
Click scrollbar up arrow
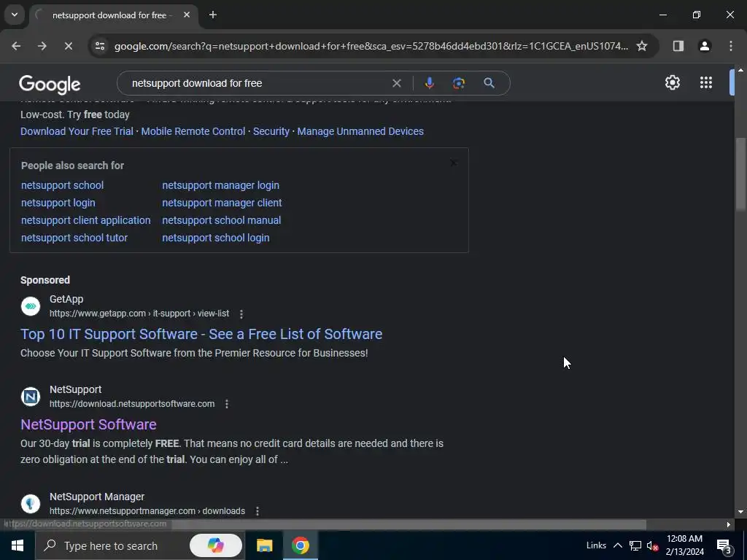[740, 70]
